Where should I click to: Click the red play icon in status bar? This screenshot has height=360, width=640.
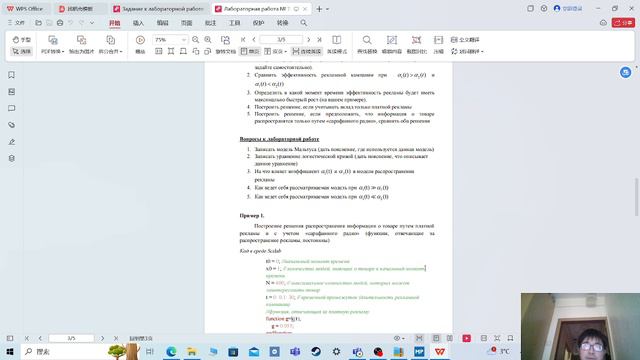pyautogui.click(x=467, y=338)
